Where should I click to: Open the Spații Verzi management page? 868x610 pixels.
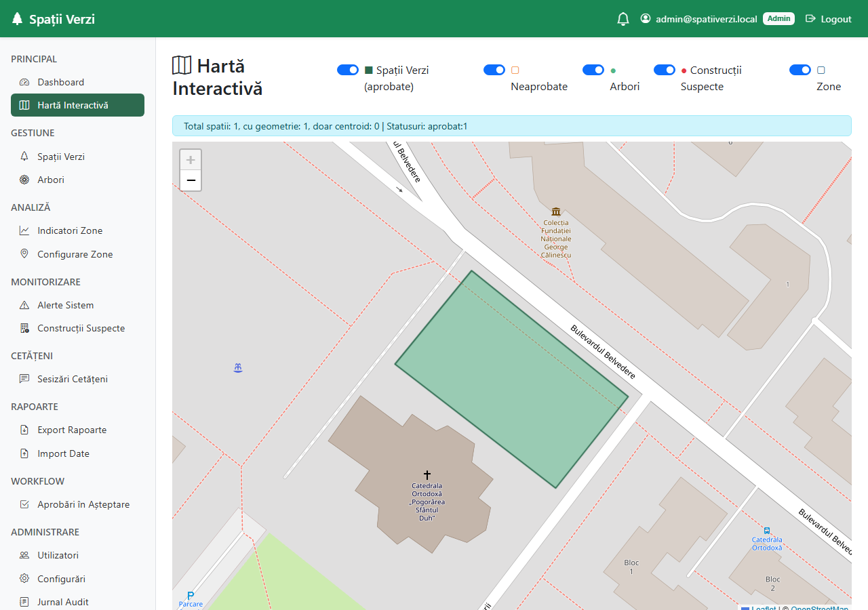[x=77, y=157]
